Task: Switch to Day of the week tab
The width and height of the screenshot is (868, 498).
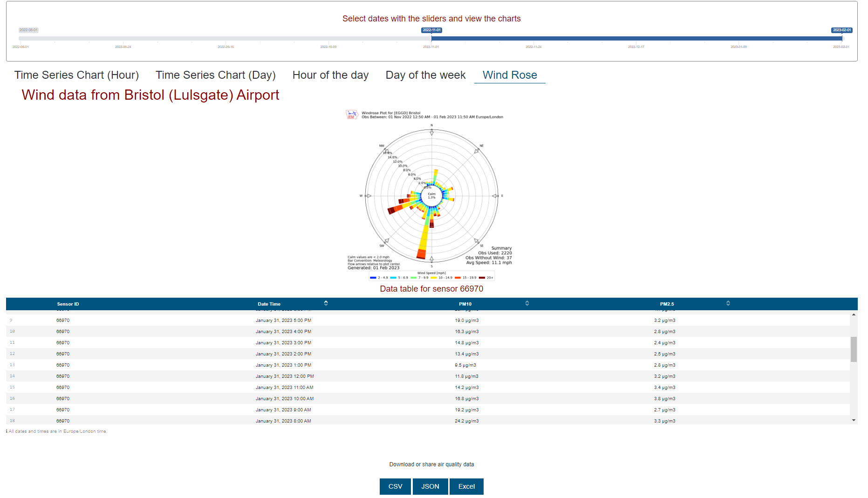Action: click(425, 75)
